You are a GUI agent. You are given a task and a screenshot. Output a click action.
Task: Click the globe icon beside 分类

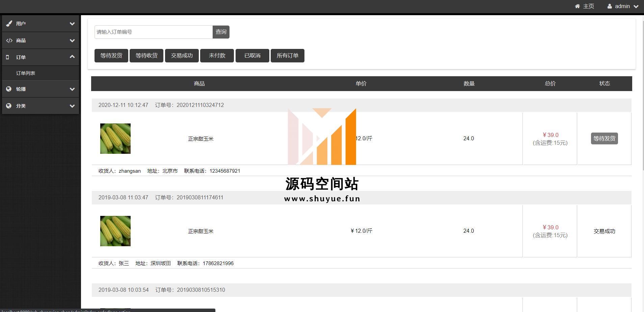point(9,106)
